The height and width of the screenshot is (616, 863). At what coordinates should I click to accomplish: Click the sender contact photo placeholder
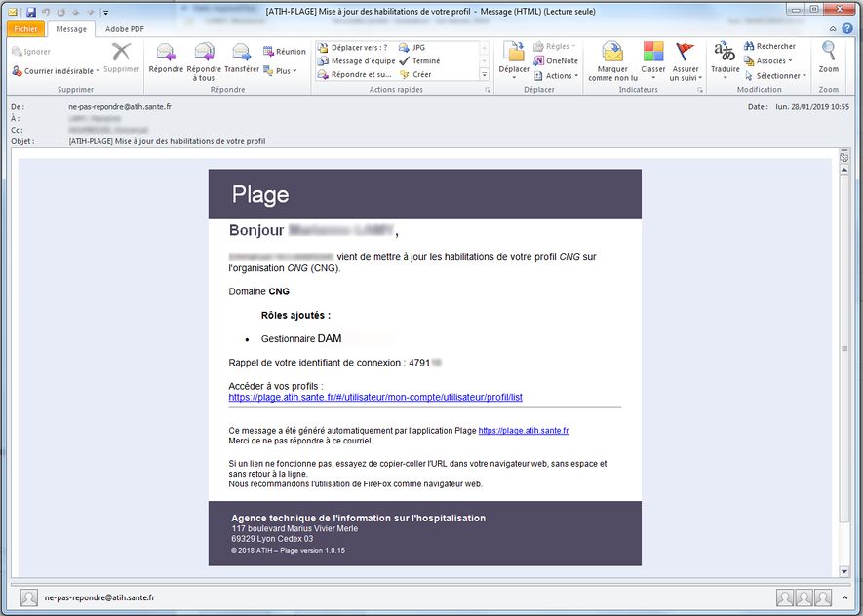coord(28,597)
